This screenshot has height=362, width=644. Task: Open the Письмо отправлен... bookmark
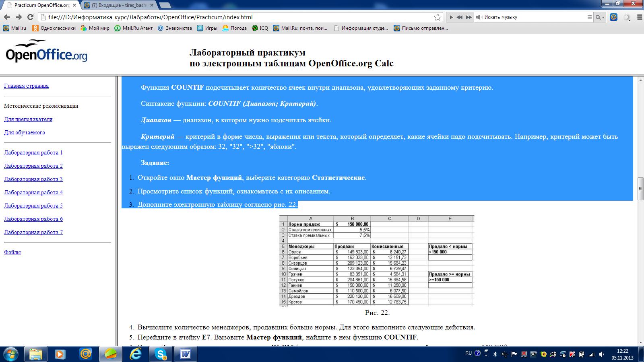(421, 28)
